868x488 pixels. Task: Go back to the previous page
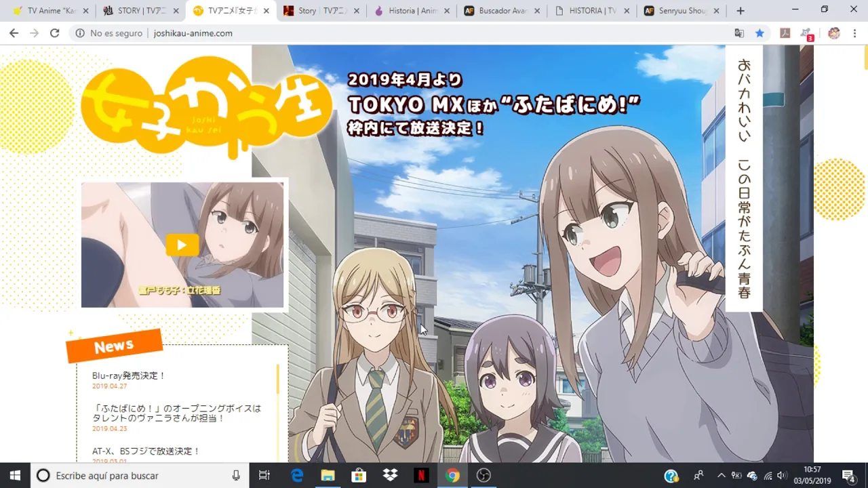click(x=14, y=33)
